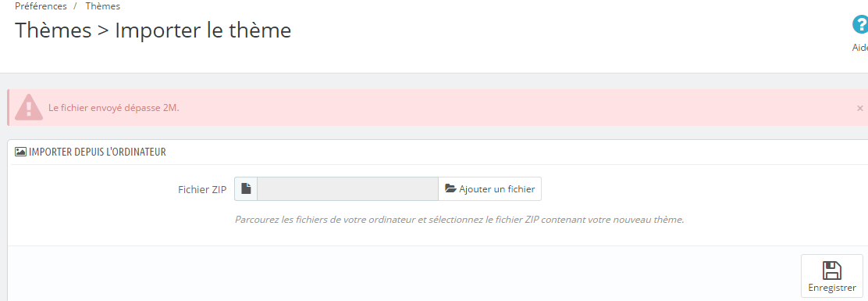The height and width of the screenshot is (301, 868).
Task: Click the 'Importer le thème' page title text
Action: 203,30
